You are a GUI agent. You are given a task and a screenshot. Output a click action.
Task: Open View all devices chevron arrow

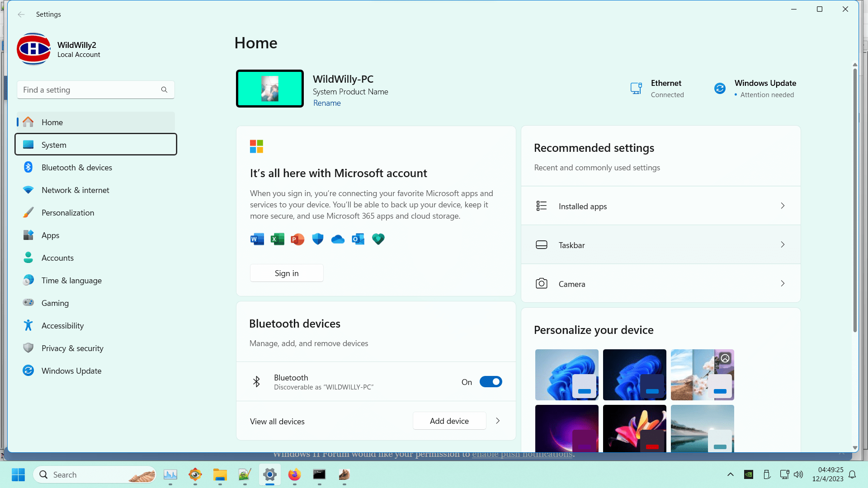(x=498, y=421)
